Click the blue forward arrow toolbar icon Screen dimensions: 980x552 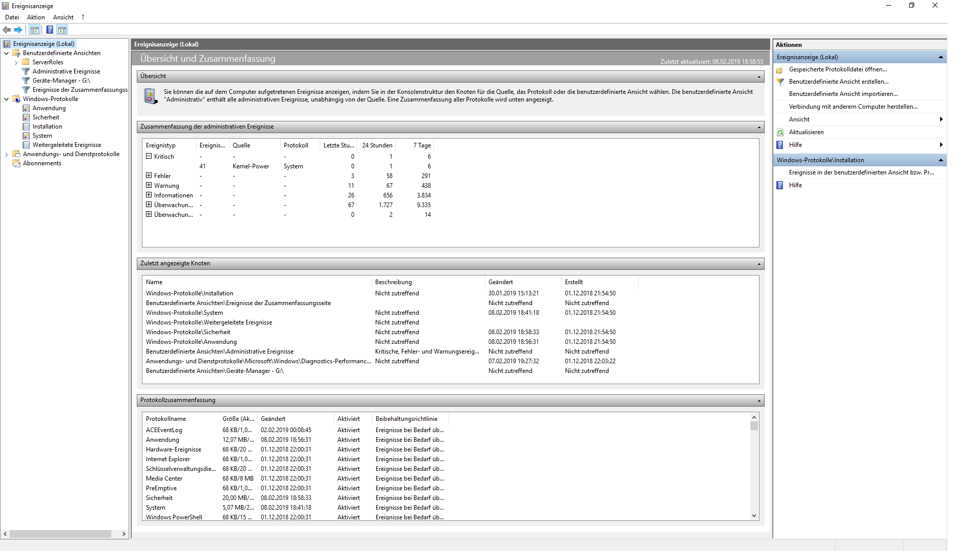click(x=18, y=30)
